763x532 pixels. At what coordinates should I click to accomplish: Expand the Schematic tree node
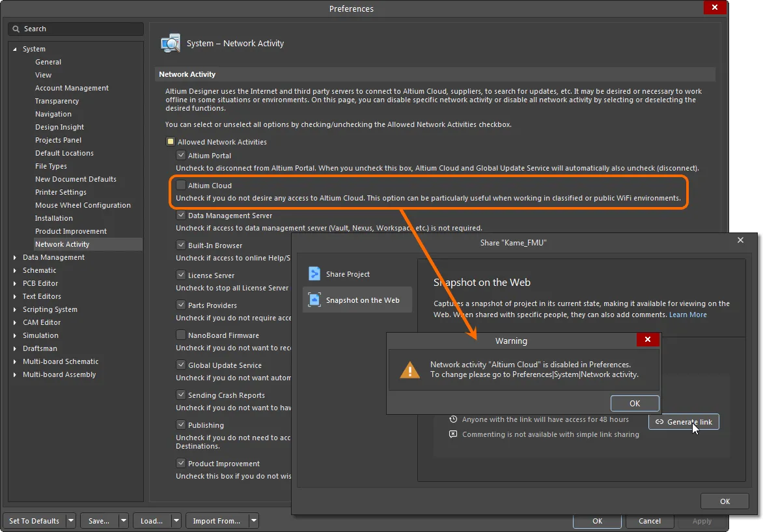click(x=14, y=271)
